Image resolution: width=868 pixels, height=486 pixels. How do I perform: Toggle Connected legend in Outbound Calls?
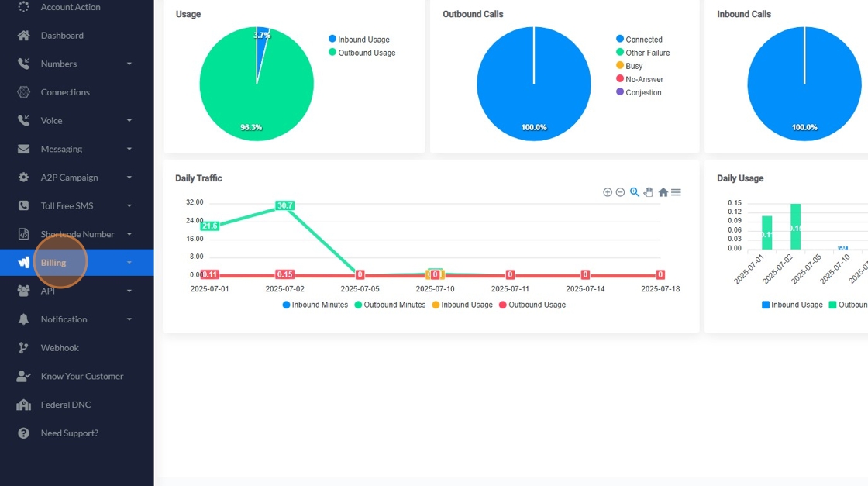click(639, 40)
